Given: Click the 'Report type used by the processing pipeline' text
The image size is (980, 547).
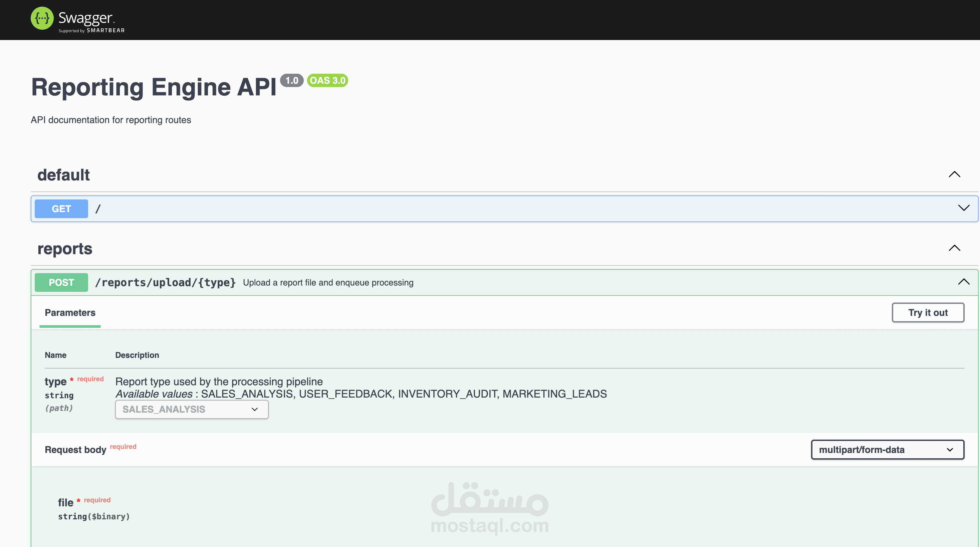Looking at the screenshot, I should 219,382.
